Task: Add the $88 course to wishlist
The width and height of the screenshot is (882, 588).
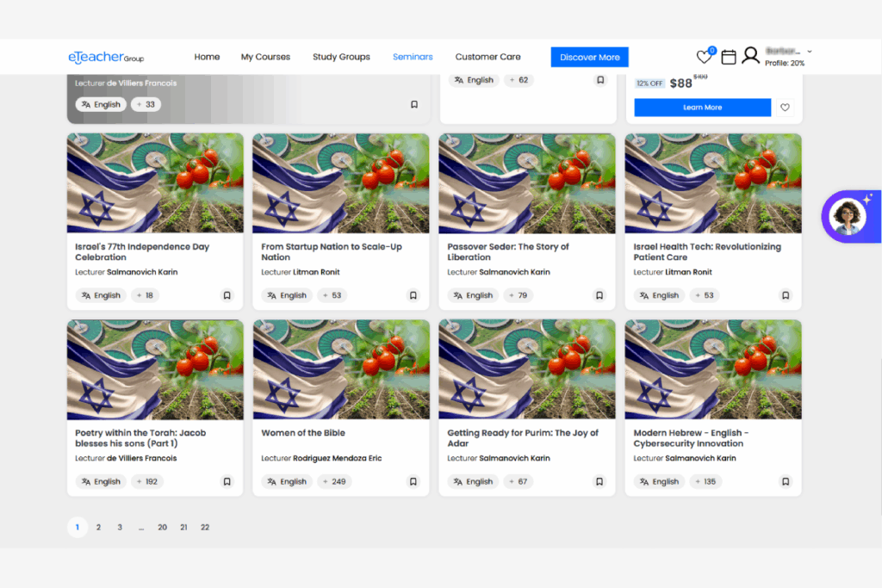Action: 785,108
